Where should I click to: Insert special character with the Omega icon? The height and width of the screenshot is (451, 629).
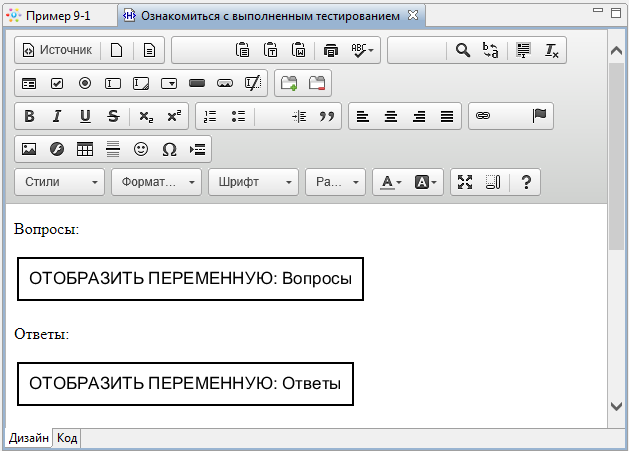[169, 149]
